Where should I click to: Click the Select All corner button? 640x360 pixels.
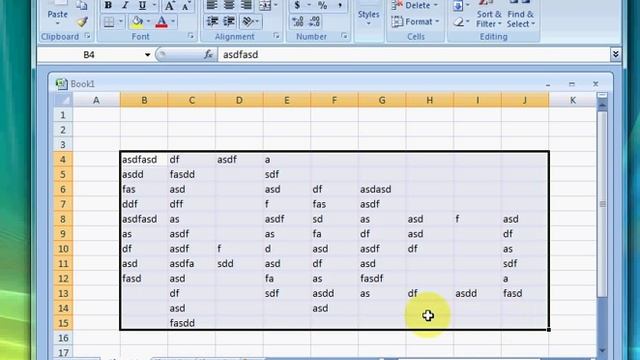point(63,100)
